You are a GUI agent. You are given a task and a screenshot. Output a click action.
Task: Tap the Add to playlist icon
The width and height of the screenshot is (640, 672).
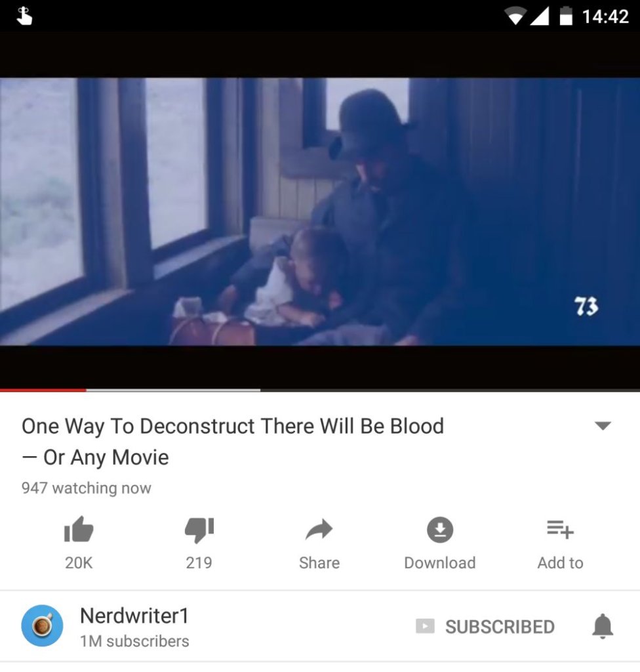pyautogui.click(x=560, y=529)
